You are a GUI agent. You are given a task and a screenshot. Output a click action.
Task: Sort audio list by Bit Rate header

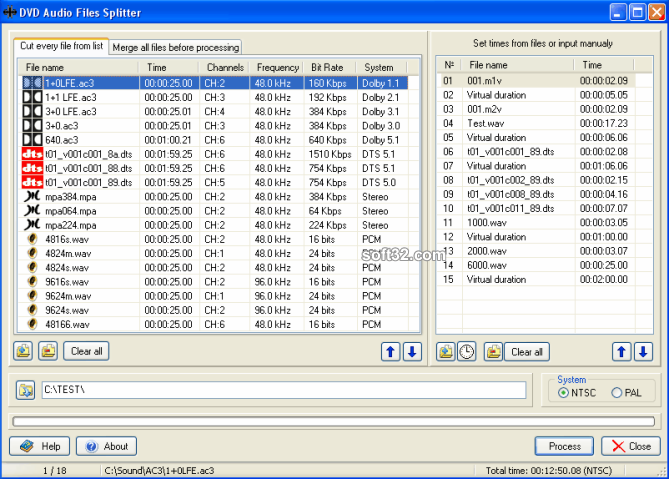point(330,67)
